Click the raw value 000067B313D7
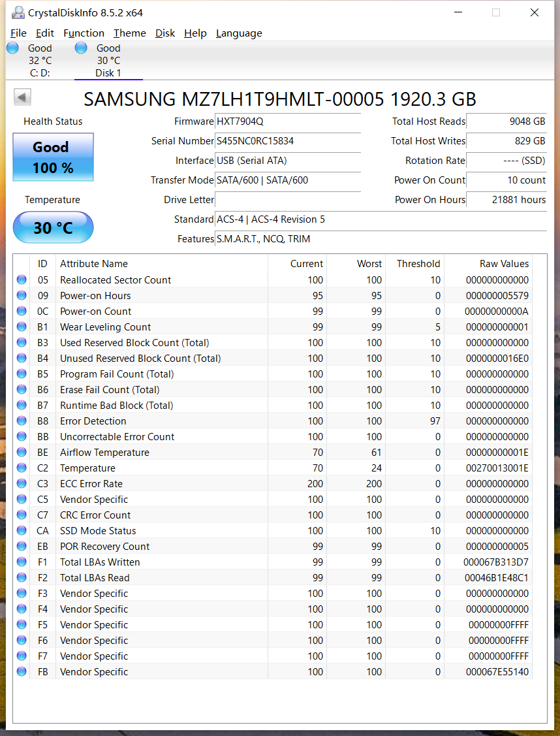This screenshot has height=736, width=560. click(496, 562)
